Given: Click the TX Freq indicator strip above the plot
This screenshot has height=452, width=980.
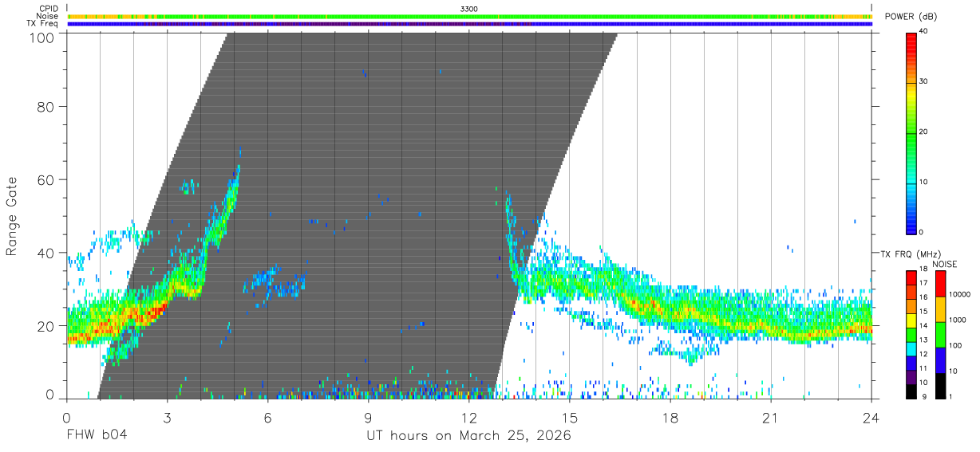Looking at the screenshot, I should pyautogui.click(x=470, y=24).
